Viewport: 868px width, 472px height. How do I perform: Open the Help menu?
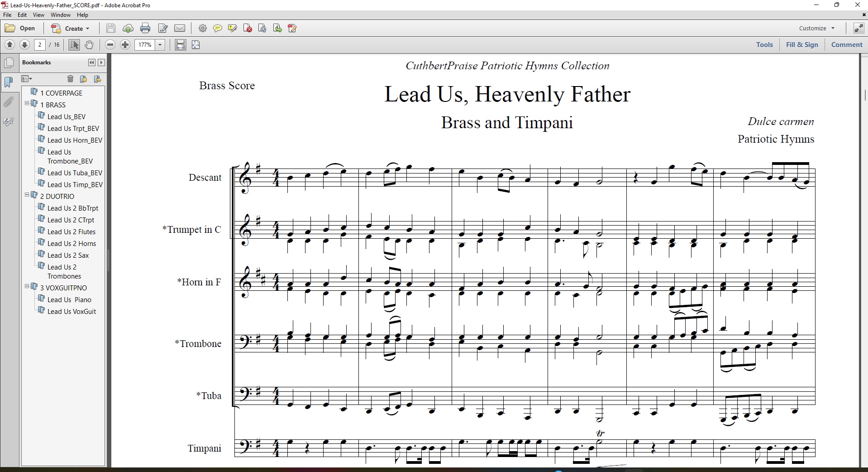click(82, 15)
